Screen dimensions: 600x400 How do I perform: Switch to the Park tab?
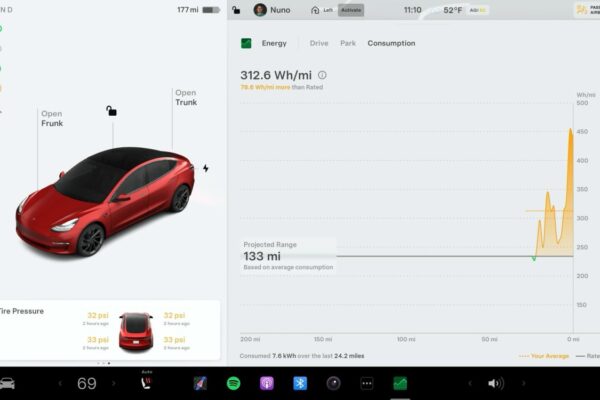(x=348, y=43)
